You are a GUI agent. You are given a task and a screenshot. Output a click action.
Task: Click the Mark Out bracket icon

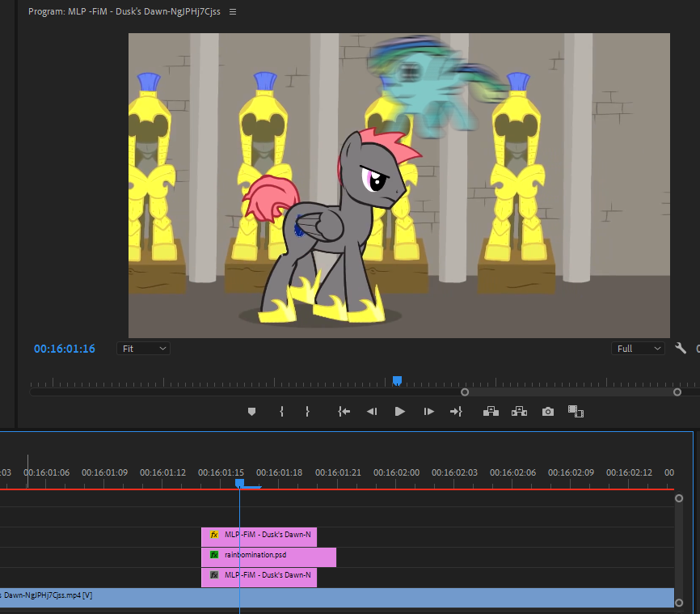tap(307, 412)
